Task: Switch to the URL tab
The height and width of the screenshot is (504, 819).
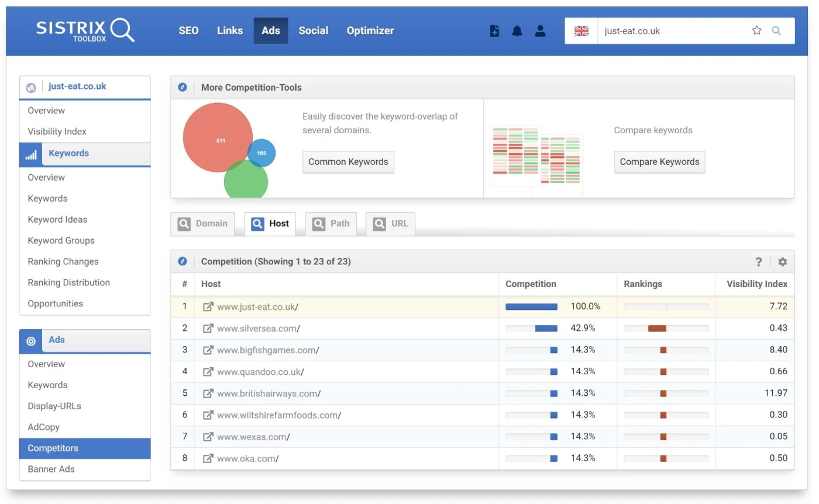Action: [x=391, y=224]
